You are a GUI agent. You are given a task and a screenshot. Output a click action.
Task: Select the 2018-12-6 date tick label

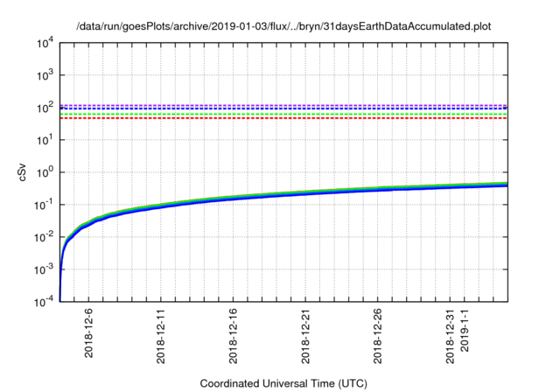pos(88,333)
